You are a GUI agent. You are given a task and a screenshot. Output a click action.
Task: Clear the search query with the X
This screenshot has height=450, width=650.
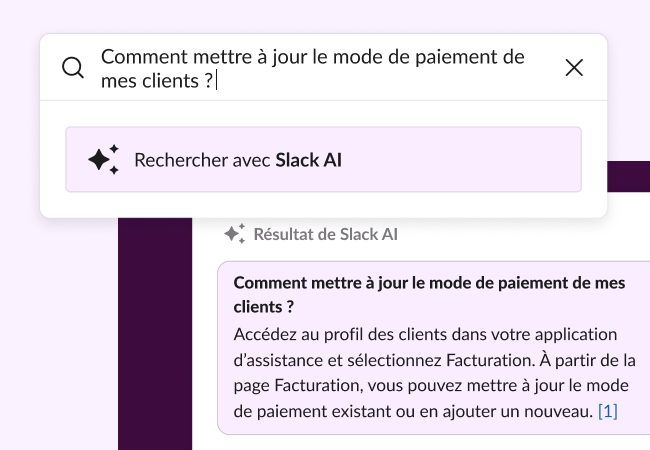click(574, 68)
